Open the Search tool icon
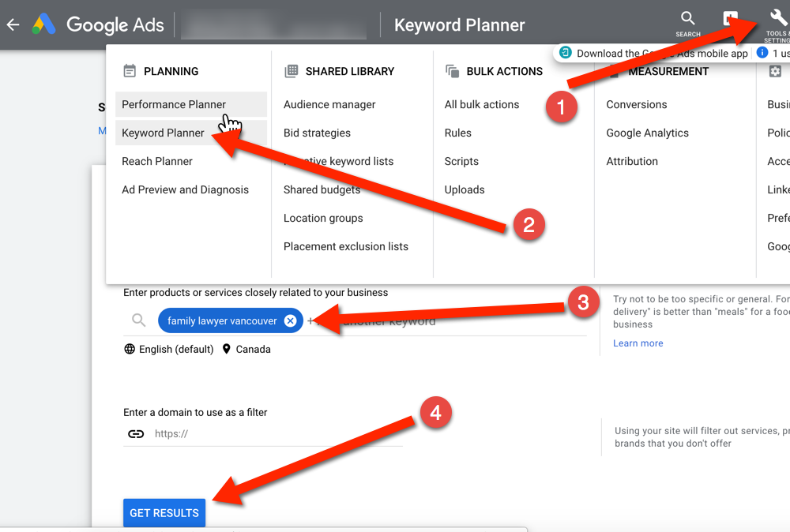Viewport: 790px width, 532px height. 688,24
